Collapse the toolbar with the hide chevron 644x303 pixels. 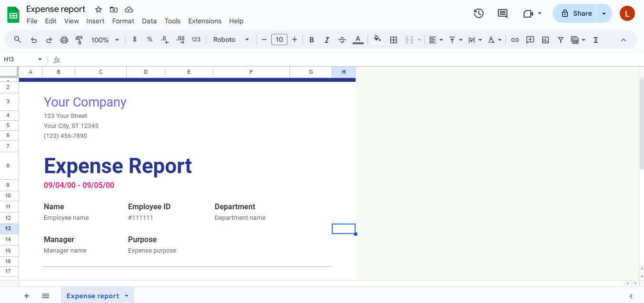(624, 39)
